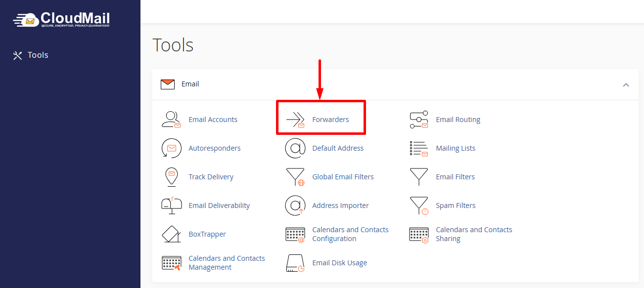This screenshot has height=288, width=644.
Task: Click the Email Accounts icon
Action: tap(171, 120)
